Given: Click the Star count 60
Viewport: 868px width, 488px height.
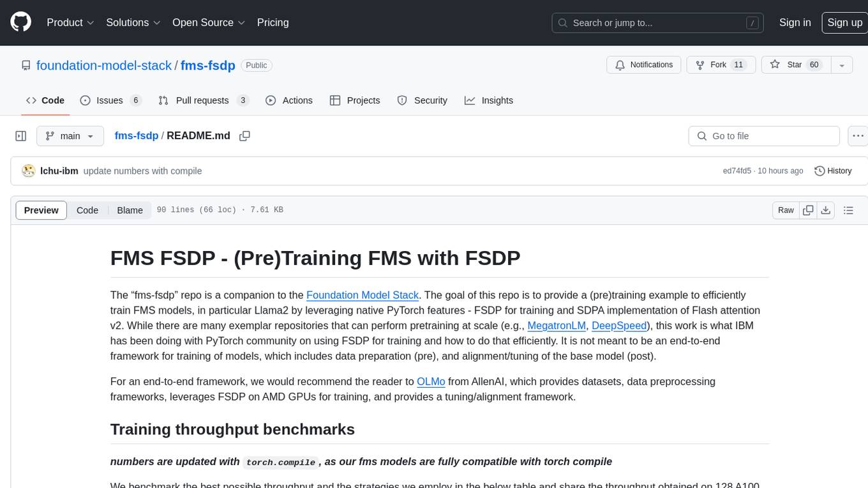Looking at the screenshot, I should pos(814,65).
